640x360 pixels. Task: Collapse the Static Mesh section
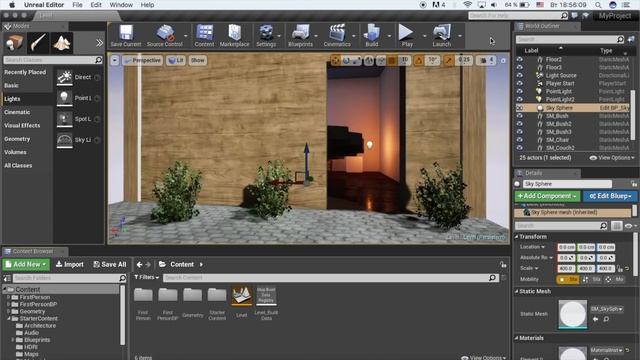[x=516, y=291]
